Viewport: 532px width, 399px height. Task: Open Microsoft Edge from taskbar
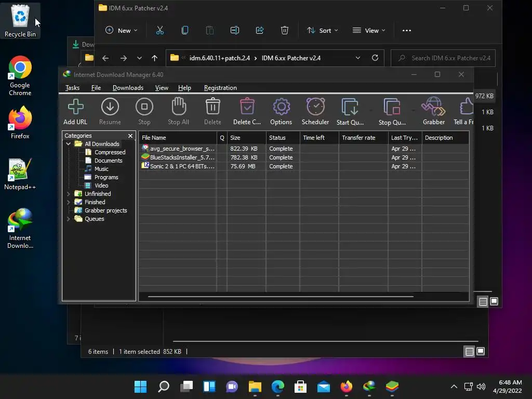278,387
